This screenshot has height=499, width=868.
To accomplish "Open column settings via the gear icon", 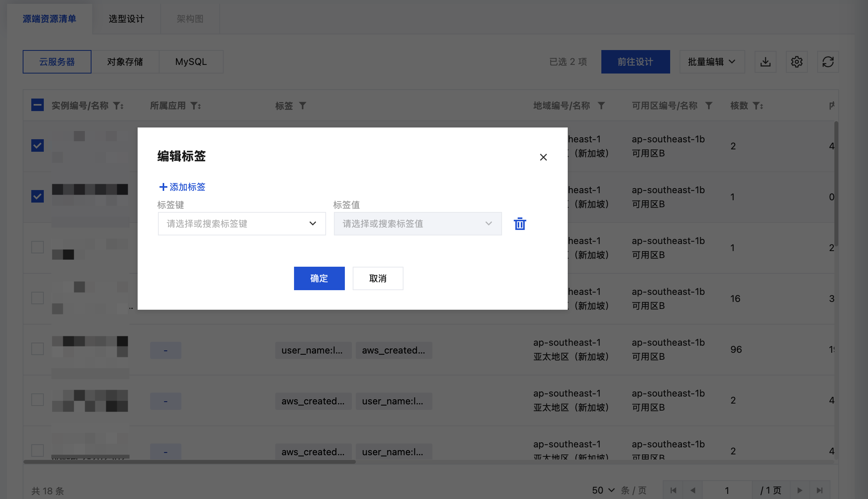I will [x=796, y=62].
